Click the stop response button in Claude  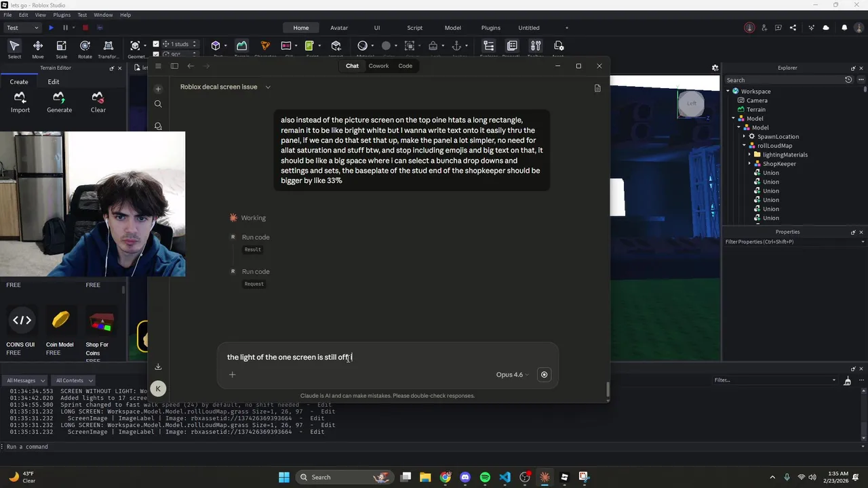[544, 374]
